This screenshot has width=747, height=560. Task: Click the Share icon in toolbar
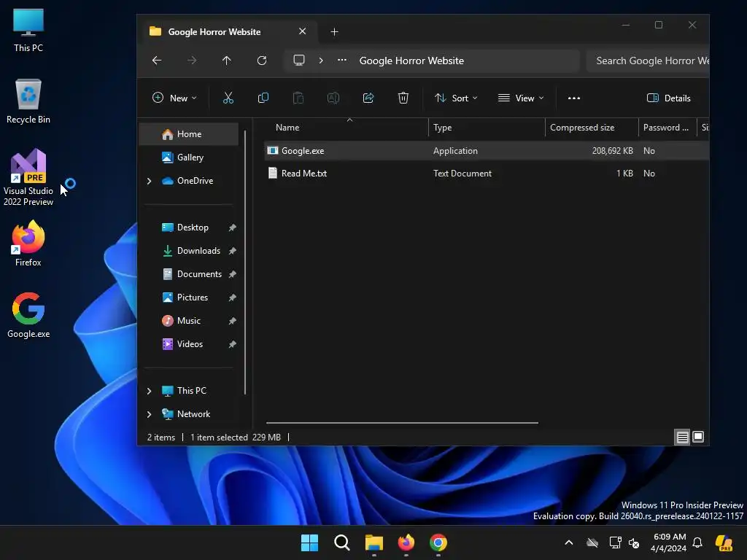click(368, 98)
